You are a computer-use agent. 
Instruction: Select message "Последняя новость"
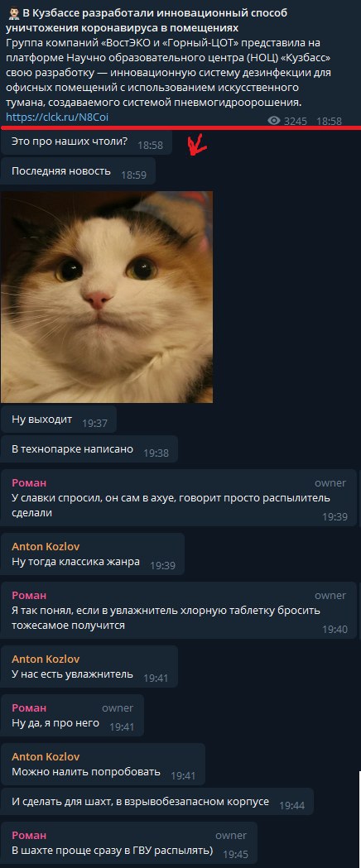(78, 171)
